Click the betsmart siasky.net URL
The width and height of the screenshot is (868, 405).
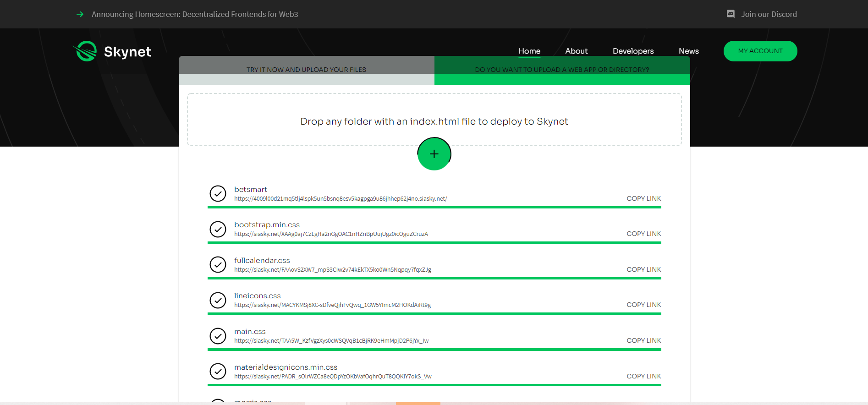(341, 199)
